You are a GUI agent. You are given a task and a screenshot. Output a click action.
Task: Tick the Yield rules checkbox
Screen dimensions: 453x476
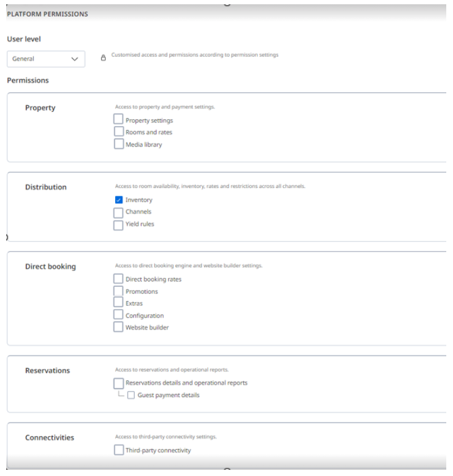pos(119,225)
